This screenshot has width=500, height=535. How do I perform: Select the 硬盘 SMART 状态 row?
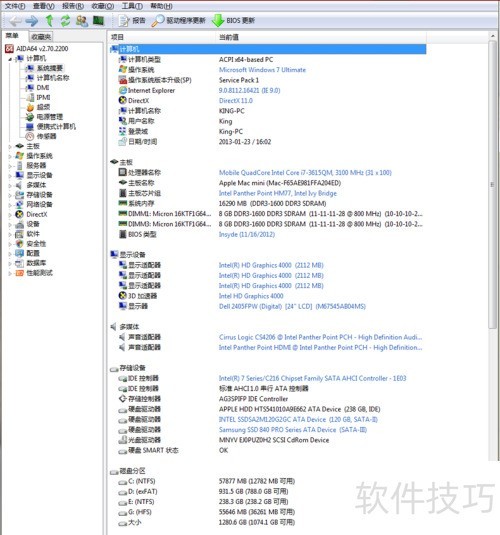click(268, 450)
